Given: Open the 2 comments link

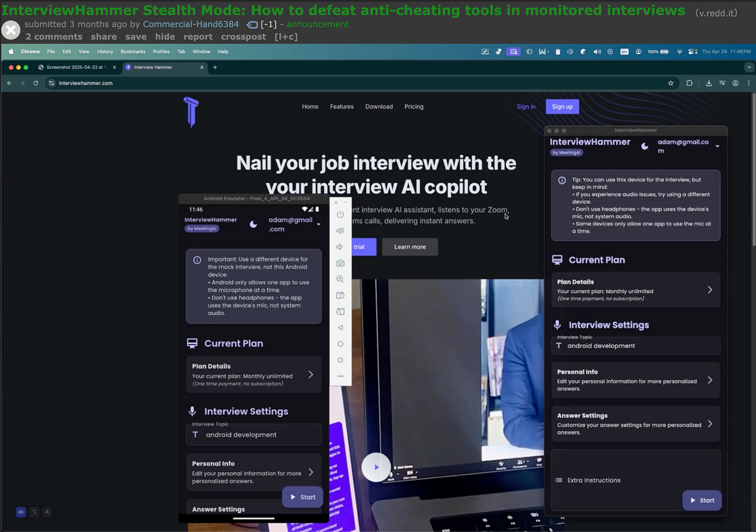Looking at the screenshot, I should [54, 37].
